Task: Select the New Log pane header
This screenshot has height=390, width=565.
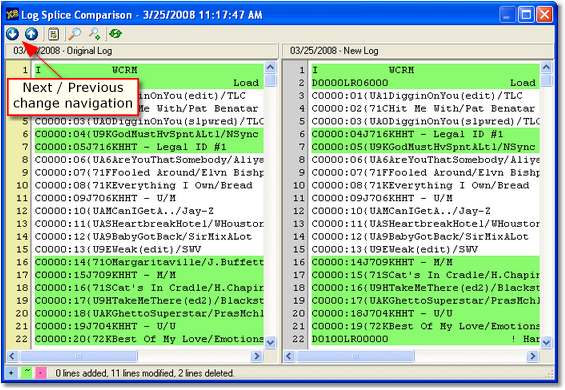Action: [418, 51]
